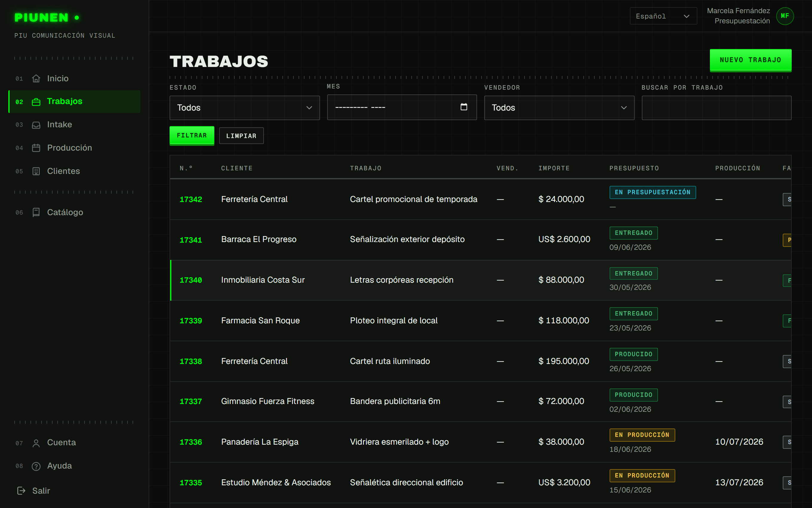812x508 pixels.
Task: Click the Clientes building icon
Action: point(36,171)
